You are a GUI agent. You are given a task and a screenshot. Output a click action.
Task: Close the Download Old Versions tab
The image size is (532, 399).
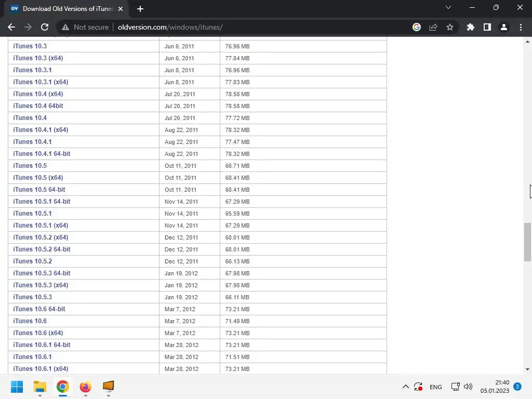[x=121, y=9]
